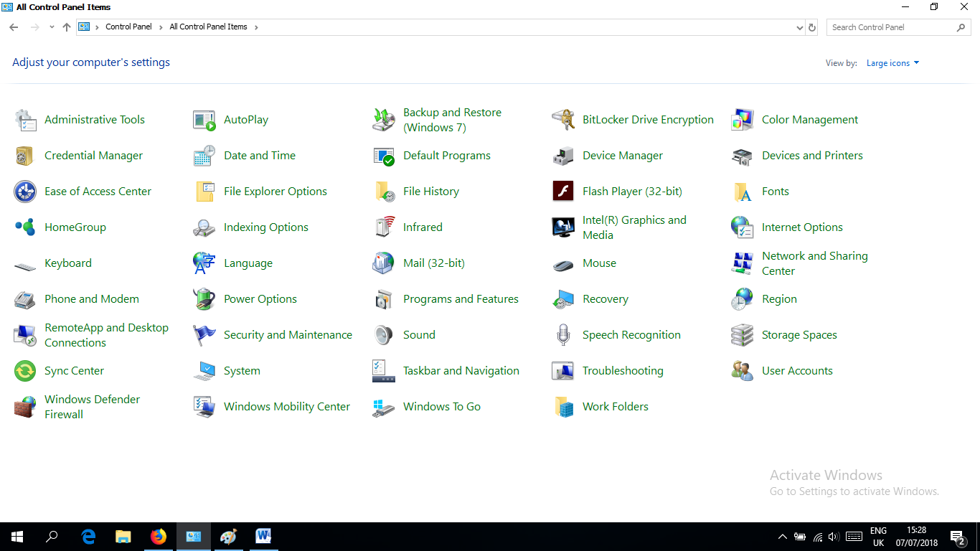Image resolution: width=980 pixels, height=551 pixels.
Task: Click the Phone and Modem link
Action: click(x=92, y=299)
